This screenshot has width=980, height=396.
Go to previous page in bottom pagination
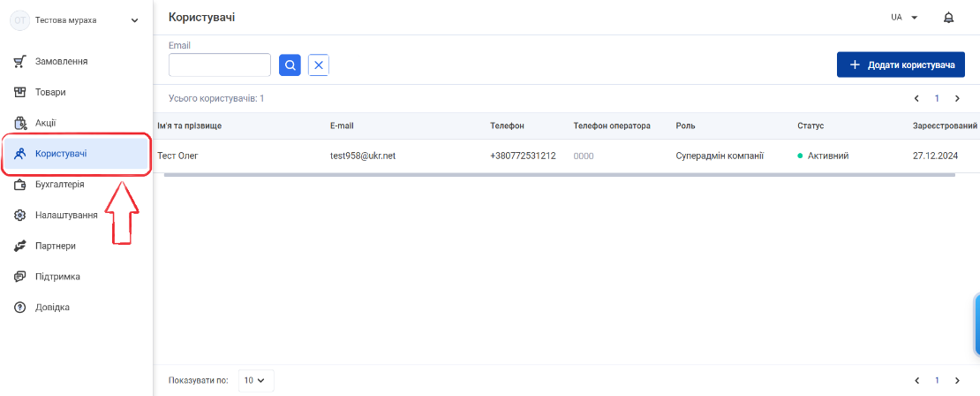click(916, 380)
